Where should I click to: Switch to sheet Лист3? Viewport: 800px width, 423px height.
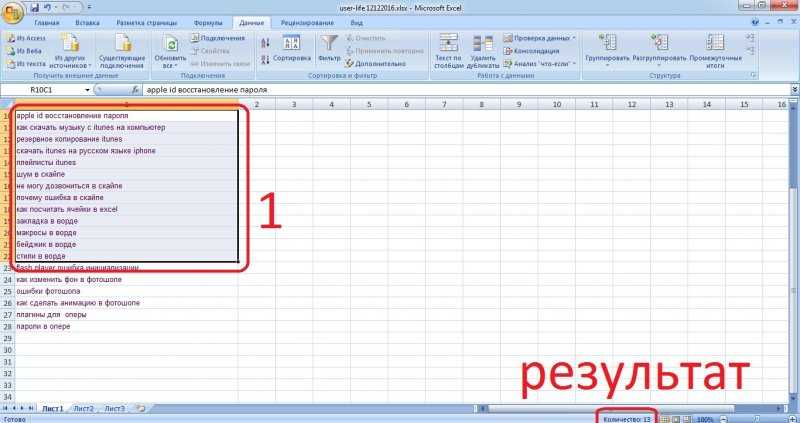[115, 409]
